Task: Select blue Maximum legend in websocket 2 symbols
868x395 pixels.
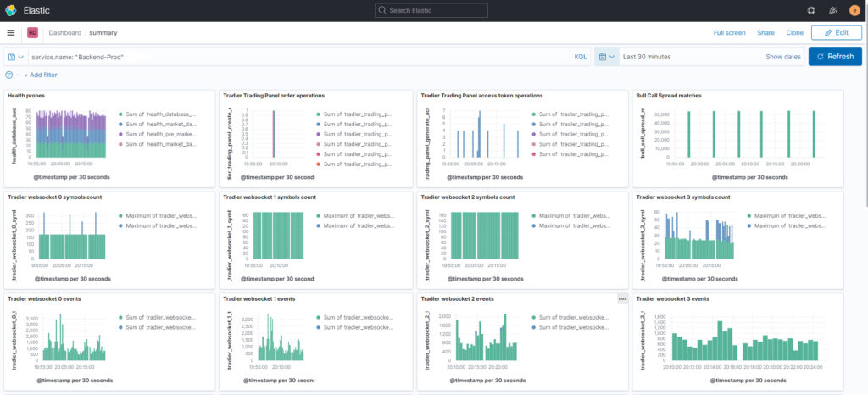Action: pos(570,225)
